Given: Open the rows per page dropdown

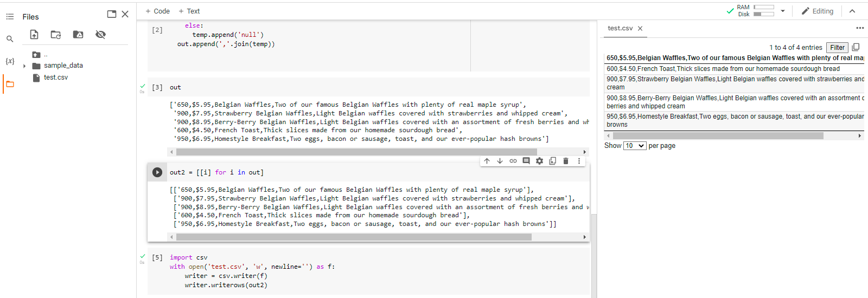Looking at the screenshot, I should pyautogui.click(x=635, y=146).
